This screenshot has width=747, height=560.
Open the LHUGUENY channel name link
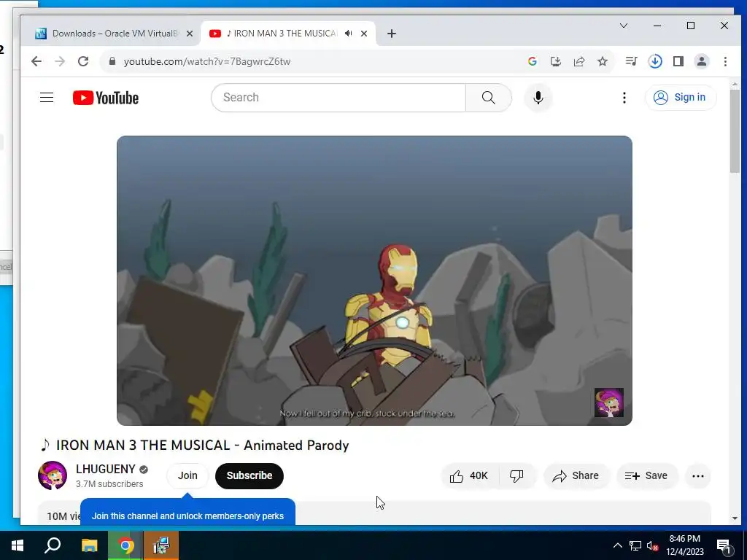point(106,469)
